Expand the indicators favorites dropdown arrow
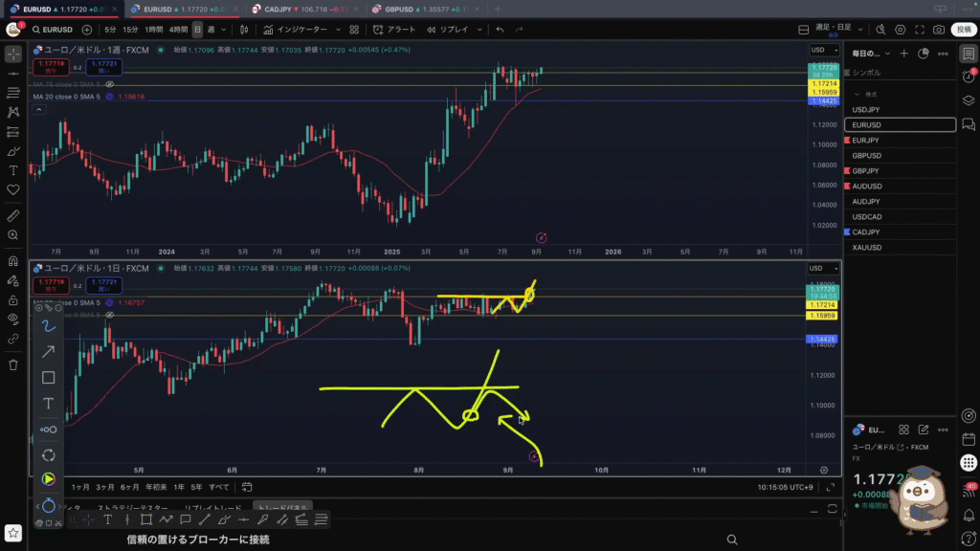The width and height of the screenshot is (980, 551). pos(338,30)
